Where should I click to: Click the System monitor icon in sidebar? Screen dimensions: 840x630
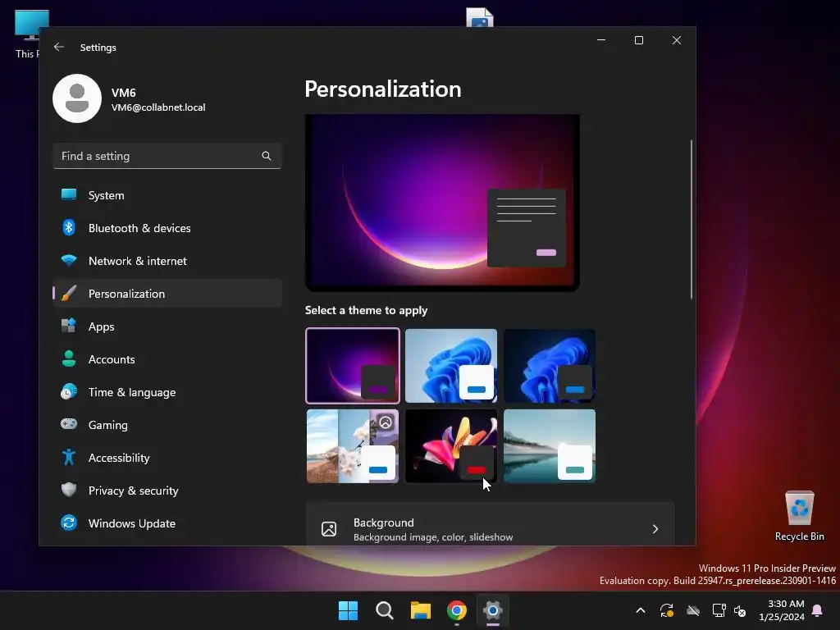pos(69,195)
